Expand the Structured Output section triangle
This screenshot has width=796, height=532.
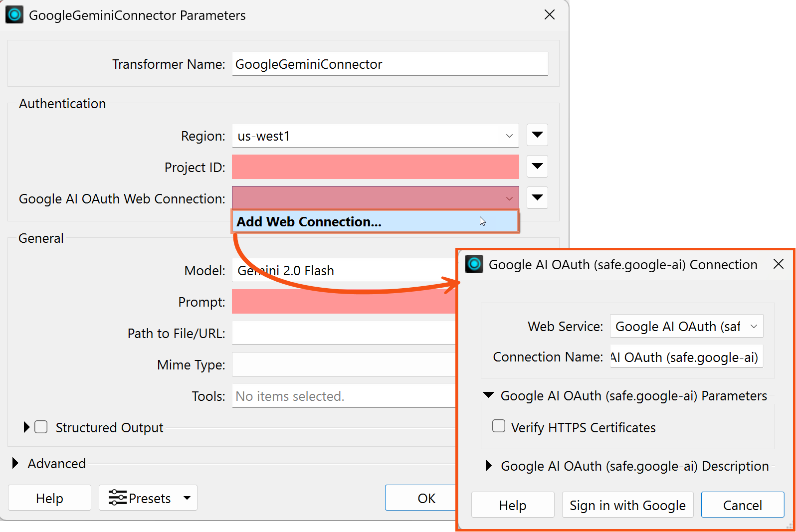[26, 427]
